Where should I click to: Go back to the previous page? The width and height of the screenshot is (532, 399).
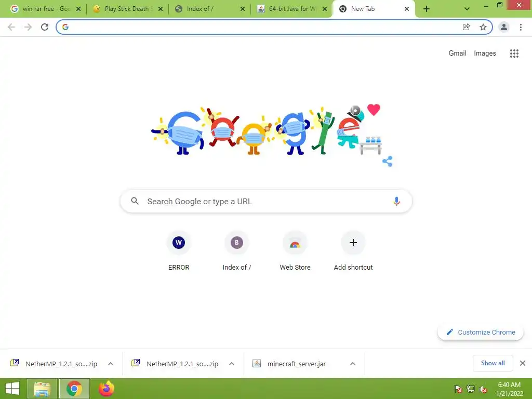11,27
